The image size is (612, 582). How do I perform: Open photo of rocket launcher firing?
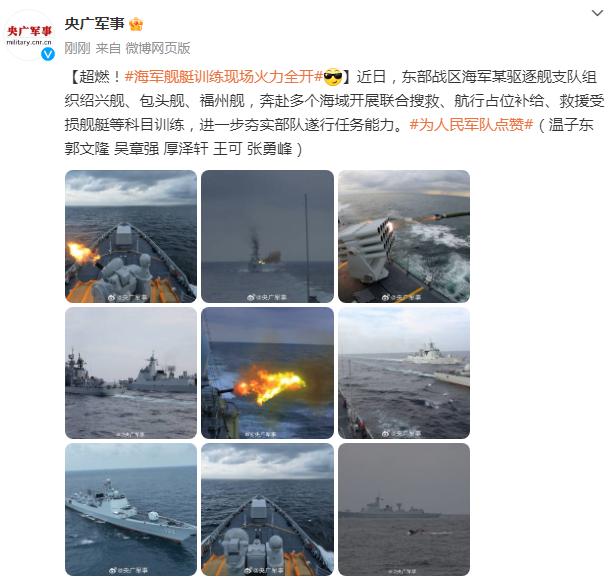[x=404, y=236]
